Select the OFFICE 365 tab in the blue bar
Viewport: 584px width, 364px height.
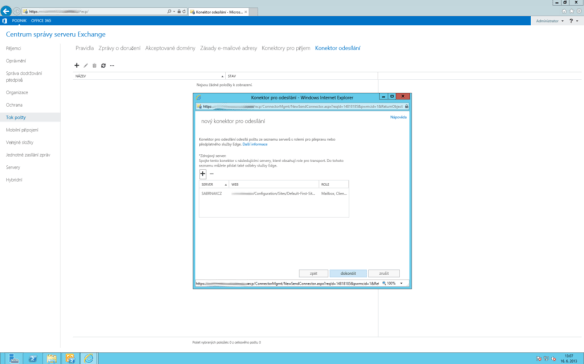point(41,21)
